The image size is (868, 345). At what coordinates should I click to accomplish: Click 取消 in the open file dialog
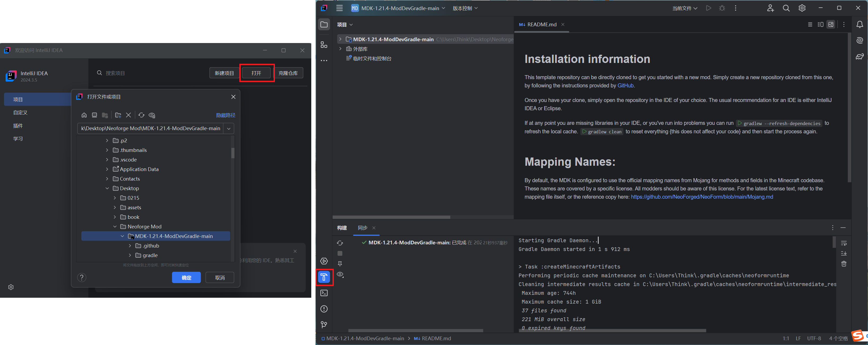tap(220, 278)
